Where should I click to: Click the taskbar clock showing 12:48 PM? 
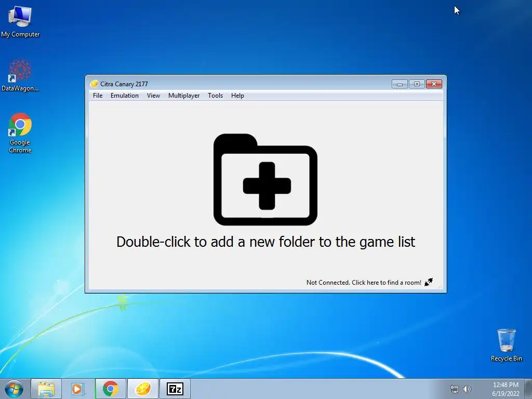pyautogui.click(x=506, y=389)
